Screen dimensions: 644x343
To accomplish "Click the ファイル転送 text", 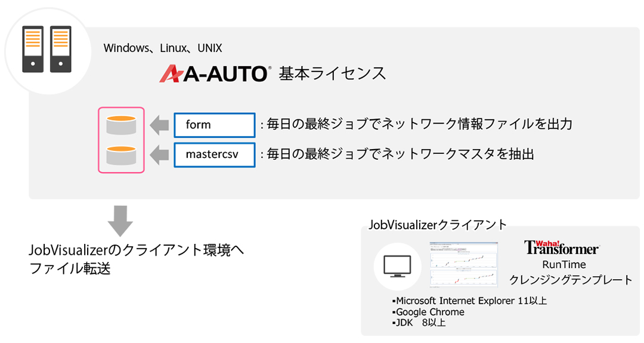I will 70,268.
